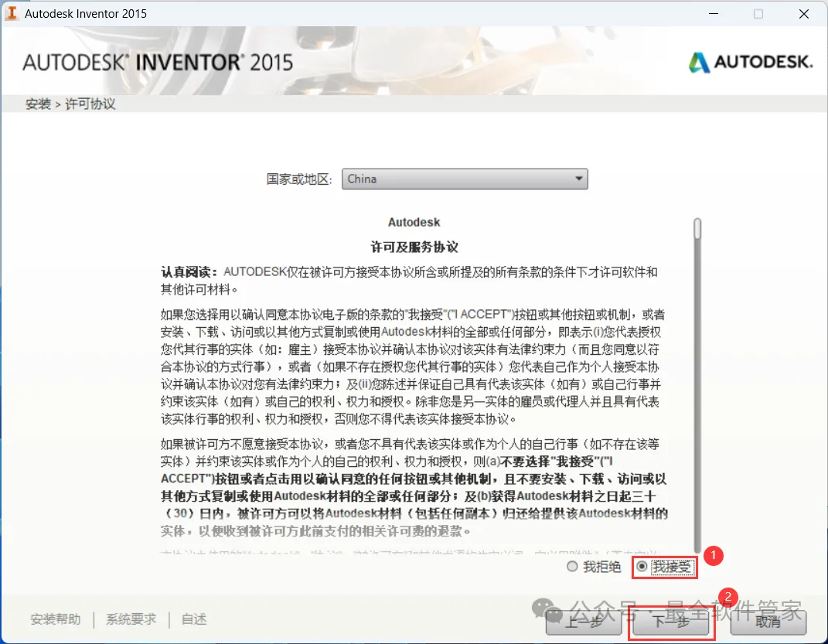Viewport: 828px width, 644px height.
Task: Open the 自述 readme link
Action: 194,619
